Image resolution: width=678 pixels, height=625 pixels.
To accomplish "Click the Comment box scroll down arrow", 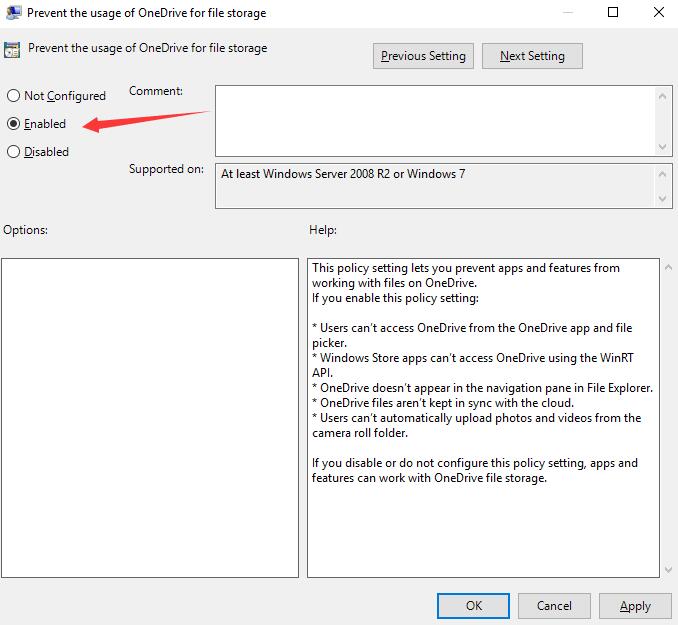I will [662, 147].
